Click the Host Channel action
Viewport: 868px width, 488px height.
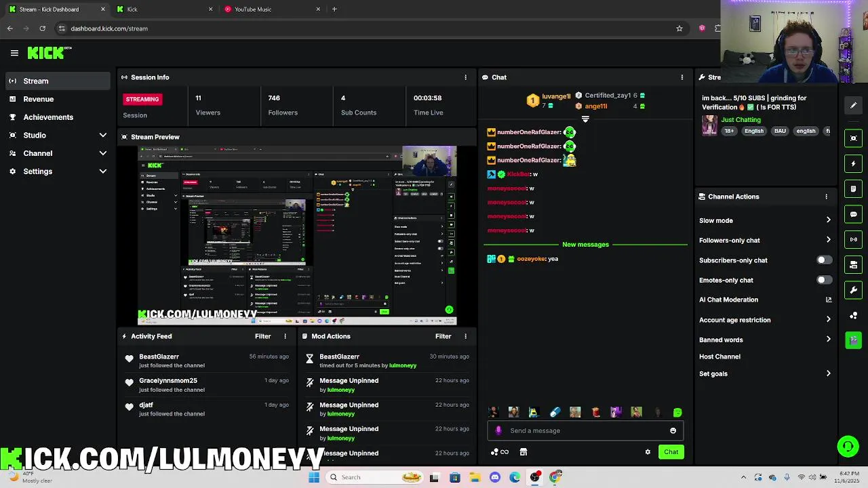719,357
